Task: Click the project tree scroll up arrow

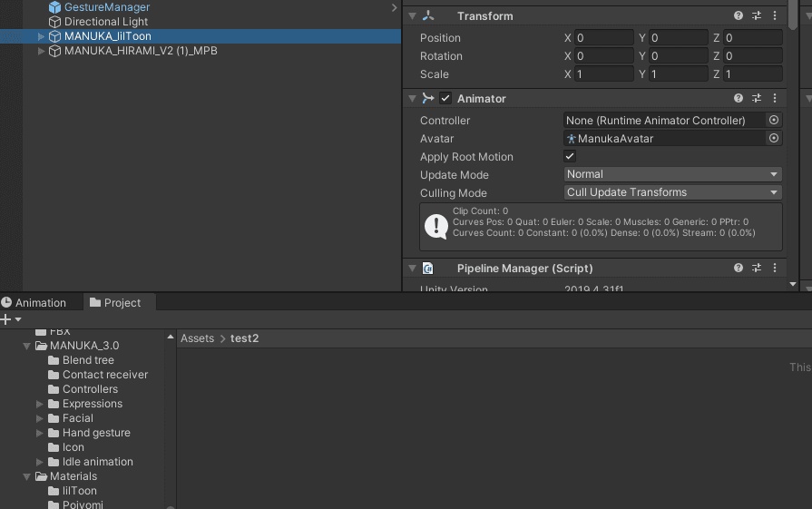Action: click(x=171, y=337)
